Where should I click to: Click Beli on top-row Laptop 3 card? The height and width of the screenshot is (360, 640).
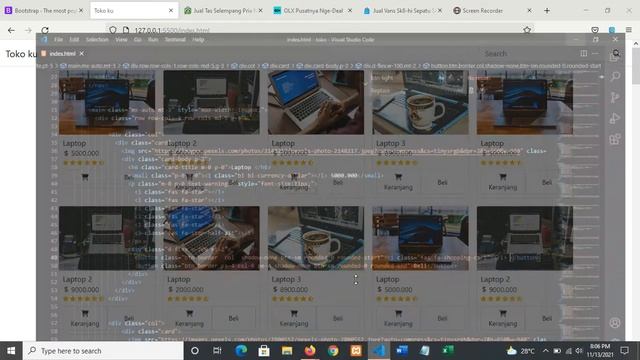[442, 182]
